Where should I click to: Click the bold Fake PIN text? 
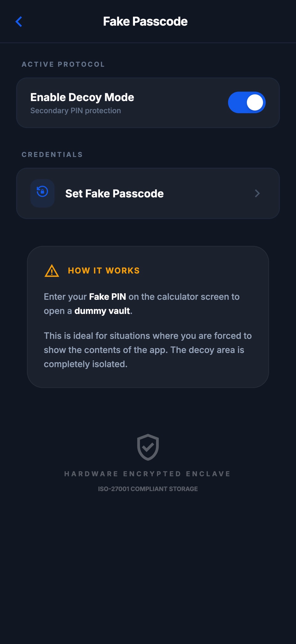[x=108, y=297]
